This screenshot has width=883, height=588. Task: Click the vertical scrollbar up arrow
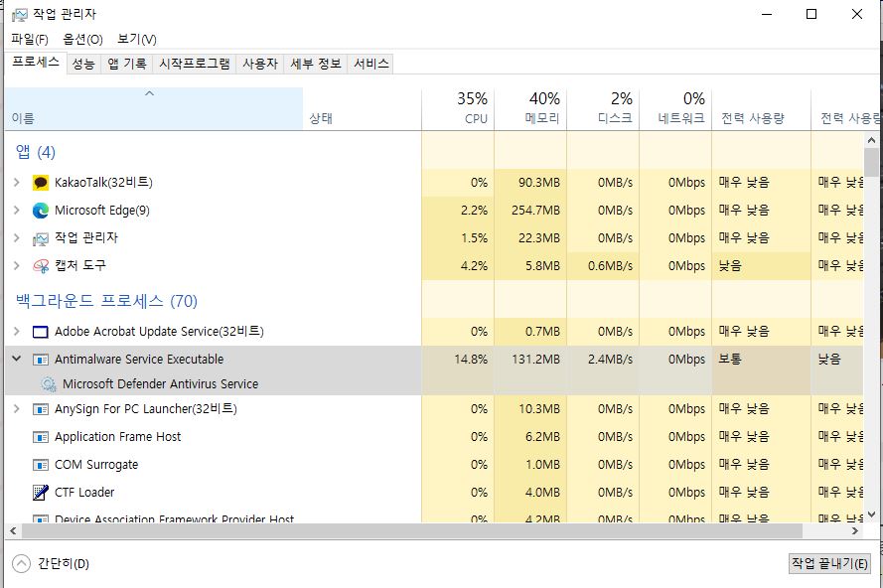click(x=871, y=140)
